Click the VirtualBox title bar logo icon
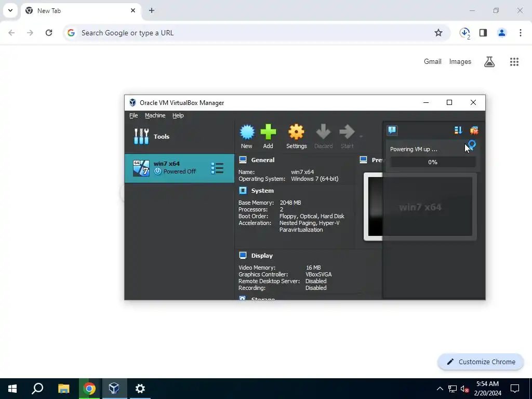This screenshot has height=399, width=532. 132,102
